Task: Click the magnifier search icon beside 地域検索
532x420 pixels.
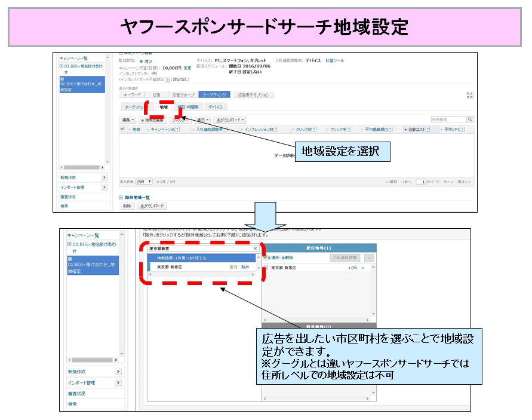Action: click(x=470, y=119)
